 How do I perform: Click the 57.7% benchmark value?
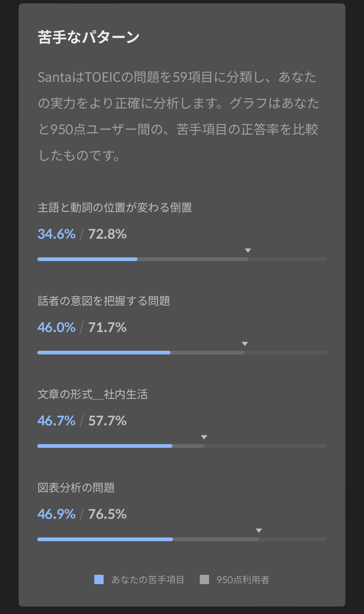[x=107, y=421]
